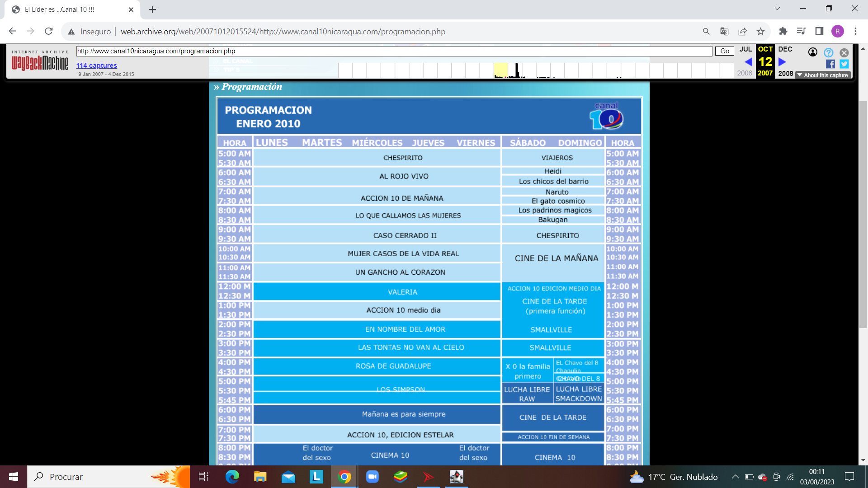Click the Wayback Go button
Image resolution: width=868 pixels, height=488 pixels.
(724, 51)
